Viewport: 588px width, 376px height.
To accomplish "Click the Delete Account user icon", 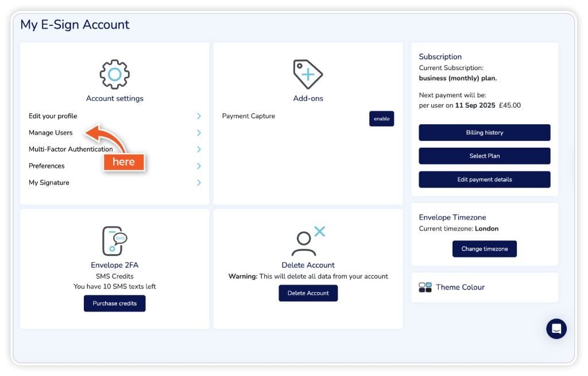I will pyautogui.click(x=308, y=241).
